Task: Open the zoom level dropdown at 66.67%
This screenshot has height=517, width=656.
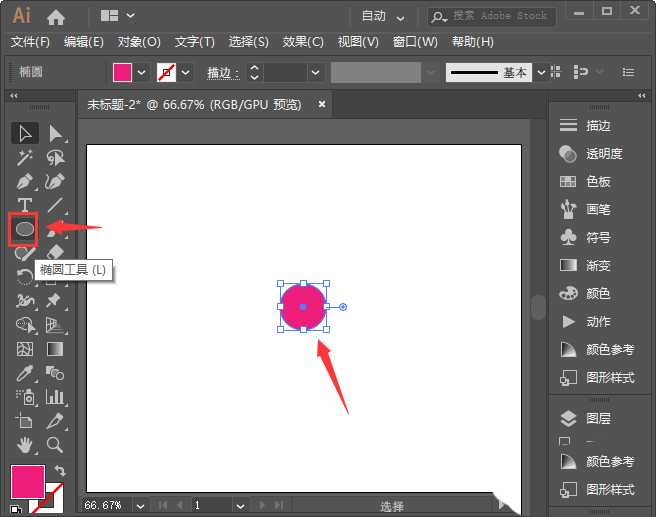Action: (x=140, y=506)
